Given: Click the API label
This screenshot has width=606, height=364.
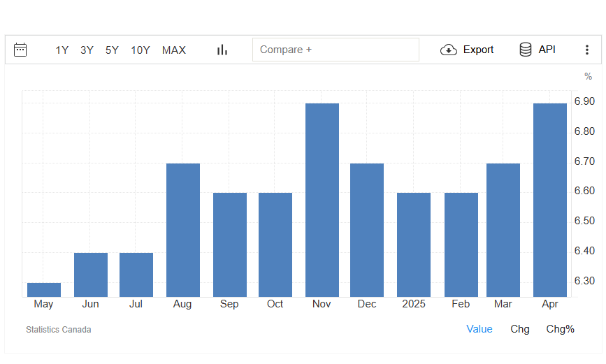Looking at the screenshot, I should tap(547, 50).
